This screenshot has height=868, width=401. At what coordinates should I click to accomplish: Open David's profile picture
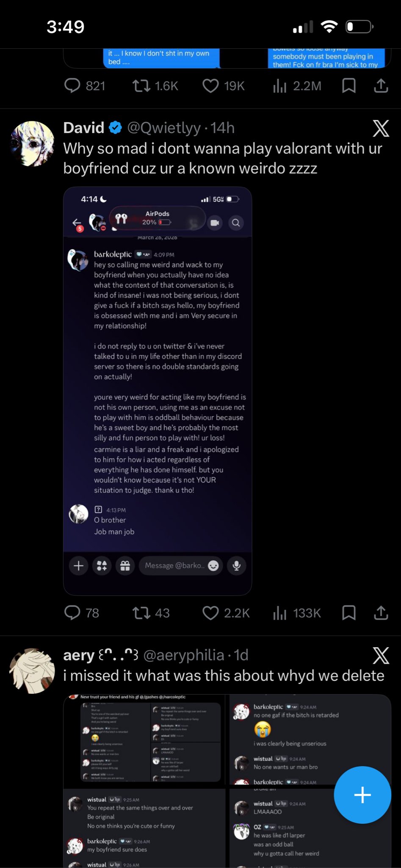point(32,144)
